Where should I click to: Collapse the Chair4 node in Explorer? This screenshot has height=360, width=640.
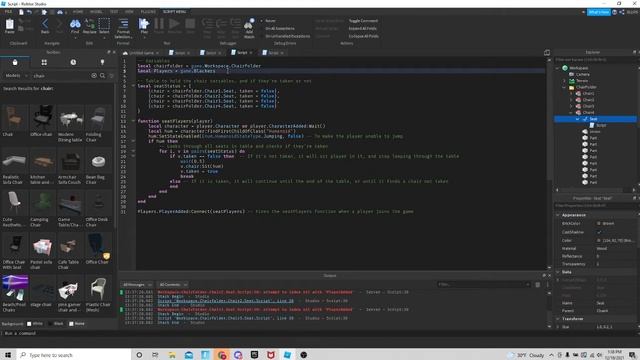coord(571,113)
